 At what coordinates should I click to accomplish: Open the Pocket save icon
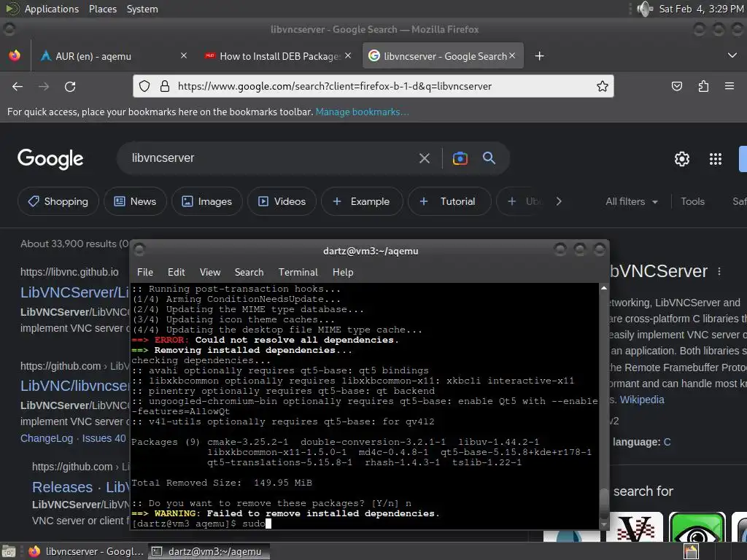tap(676, 86)
